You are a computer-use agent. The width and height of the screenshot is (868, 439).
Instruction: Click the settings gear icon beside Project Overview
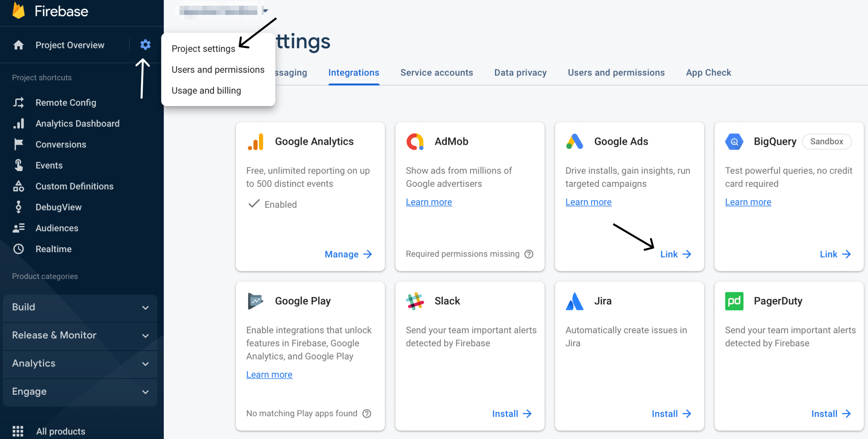coord(145,45)
